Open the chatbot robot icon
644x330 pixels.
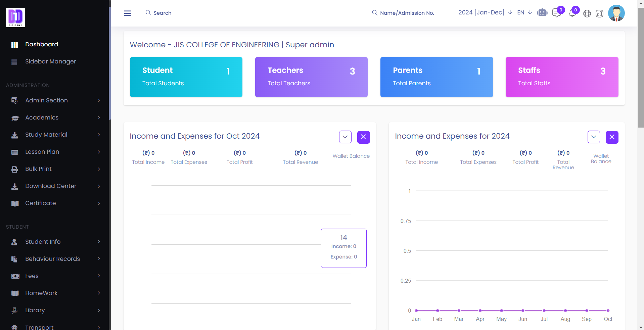(542, 13)
